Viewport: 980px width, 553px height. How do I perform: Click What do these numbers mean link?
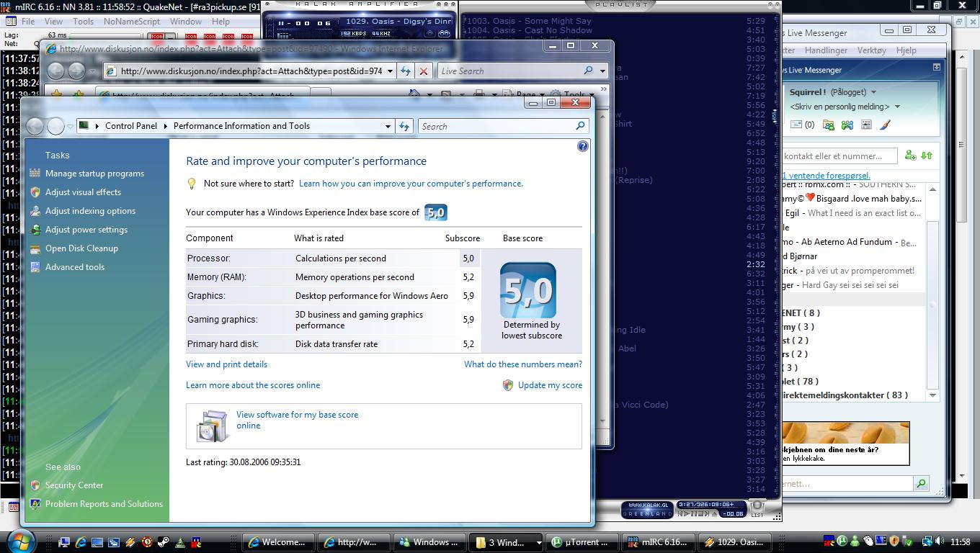point(523,364)
